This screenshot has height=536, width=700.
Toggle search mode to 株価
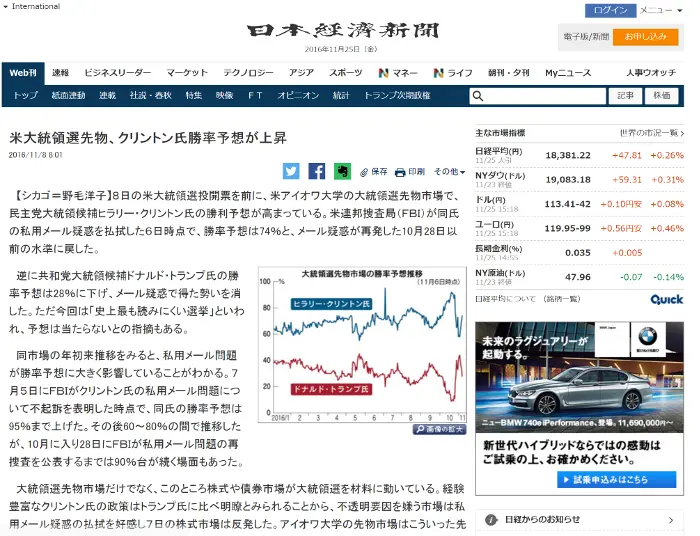pos(662,96)
